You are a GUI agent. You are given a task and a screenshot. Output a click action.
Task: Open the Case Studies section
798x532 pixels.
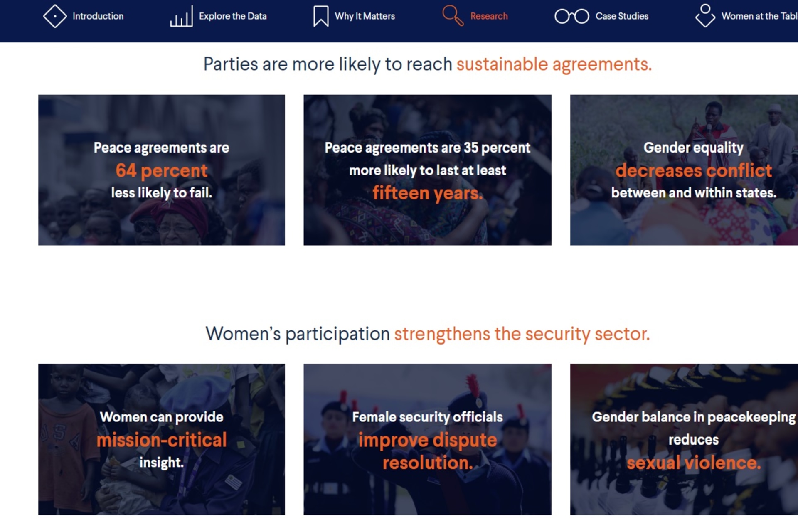coord(622,16)
